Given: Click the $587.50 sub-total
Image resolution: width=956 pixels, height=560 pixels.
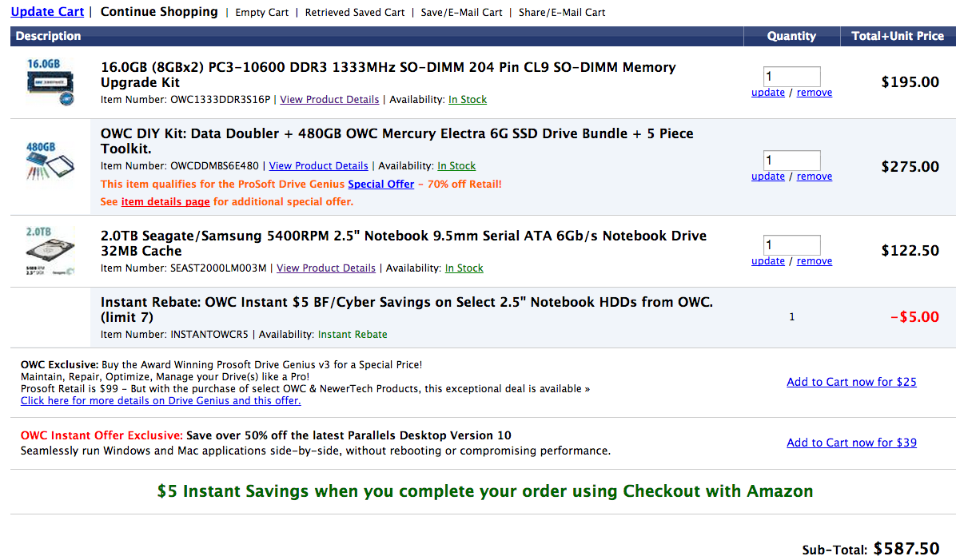Looking at the screenshot, I should tap(906, 549).
